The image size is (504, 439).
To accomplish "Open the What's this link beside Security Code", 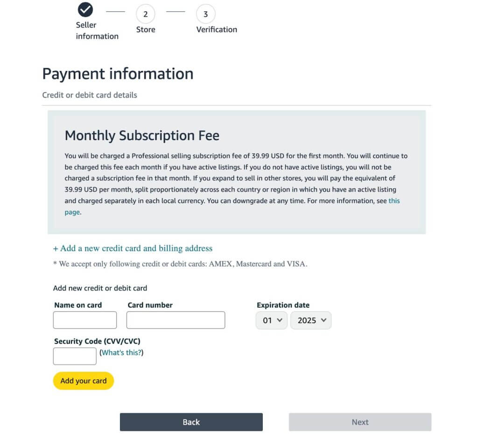I will pyautogui.click(x=122, y=352).
